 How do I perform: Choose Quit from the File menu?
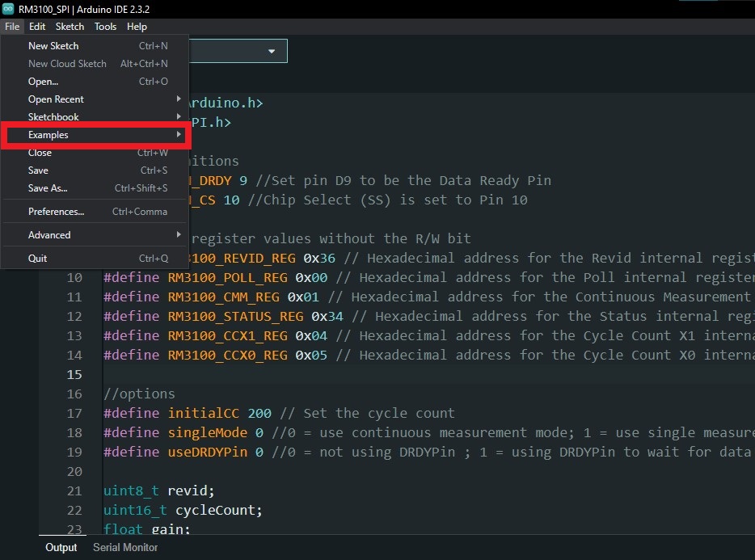click(x=95, y=259)
